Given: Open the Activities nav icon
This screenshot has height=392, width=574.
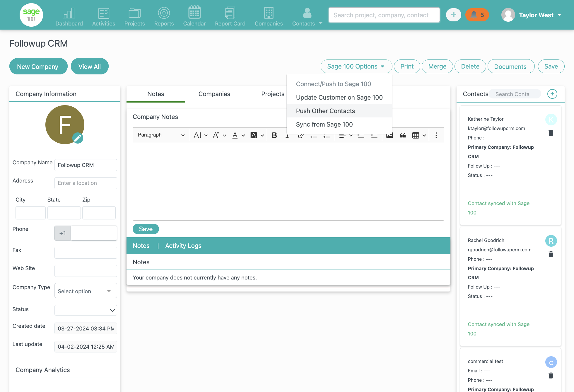Looking at the screenshot, I should click(x=104, y=17).
